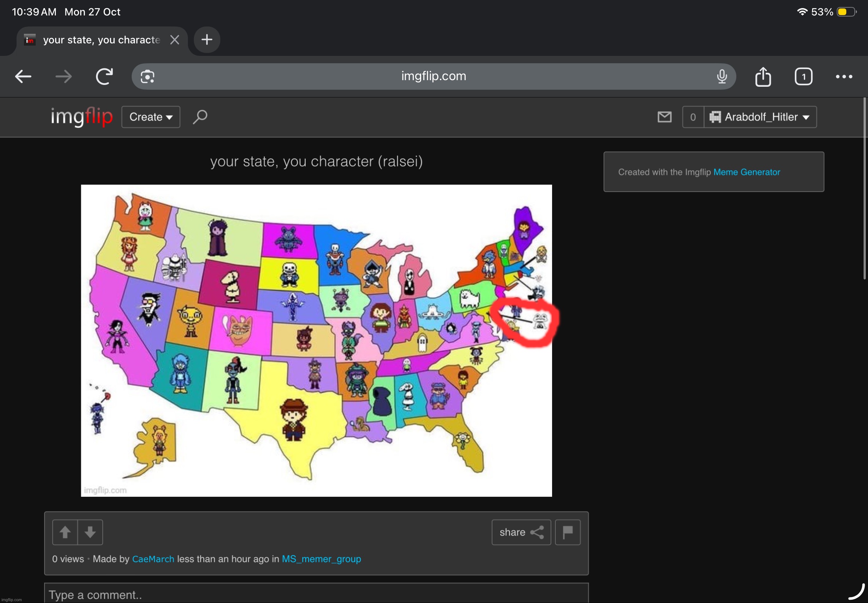868x603 pixels.
Task: Click the Google Lens camera icon in address bar
Action: pyautogui.click(x=147, y=77)
